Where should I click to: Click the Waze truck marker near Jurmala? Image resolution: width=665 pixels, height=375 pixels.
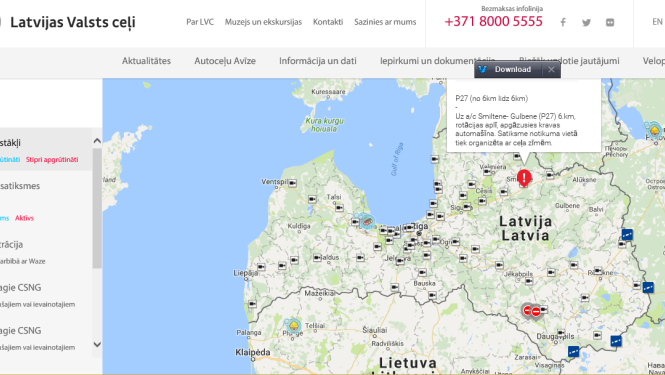[x=367, y=221]
